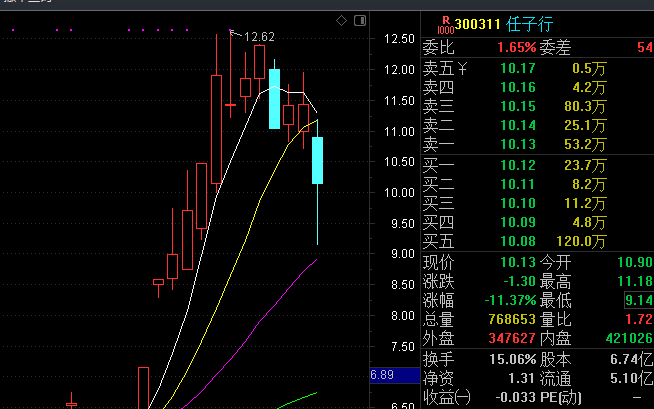The height and width of the screenshot is (409, 654).
Task: Click the diamond icon above the chart
Action: coord(341,20)
